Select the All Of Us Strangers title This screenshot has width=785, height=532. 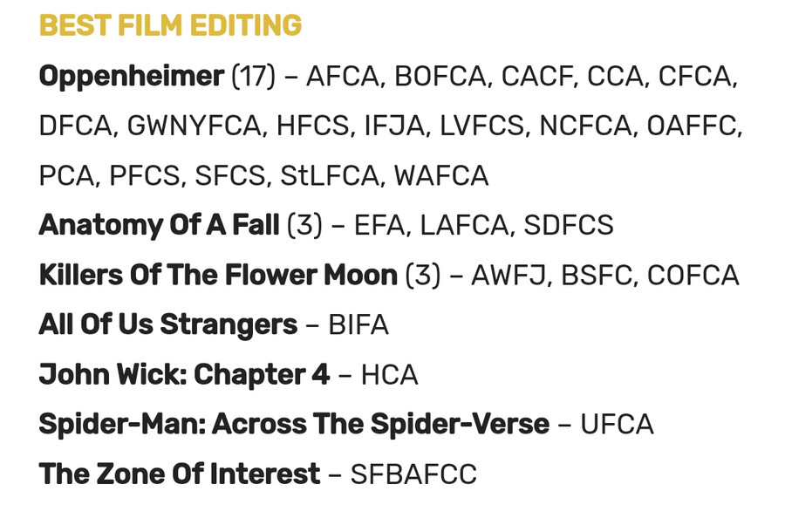click(167, 325)
